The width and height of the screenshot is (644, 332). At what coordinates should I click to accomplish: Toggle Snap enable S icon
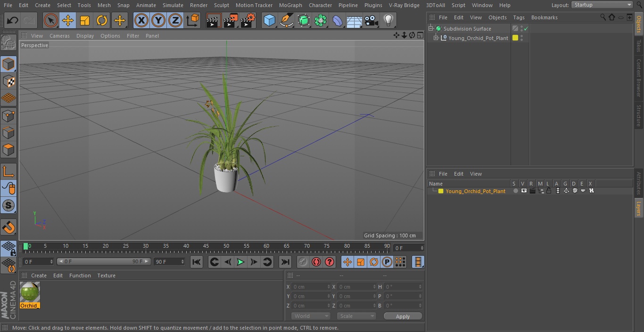click(8, 205)
